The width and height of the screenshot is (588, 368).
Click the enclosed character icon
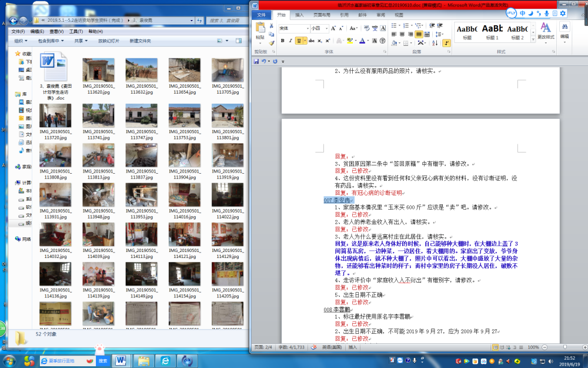pyautogui.click(x=383, y=41)
